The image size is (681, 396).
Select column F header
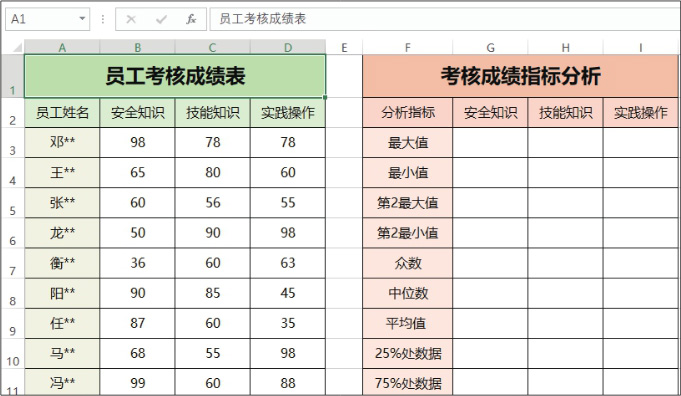coord(407,47)
